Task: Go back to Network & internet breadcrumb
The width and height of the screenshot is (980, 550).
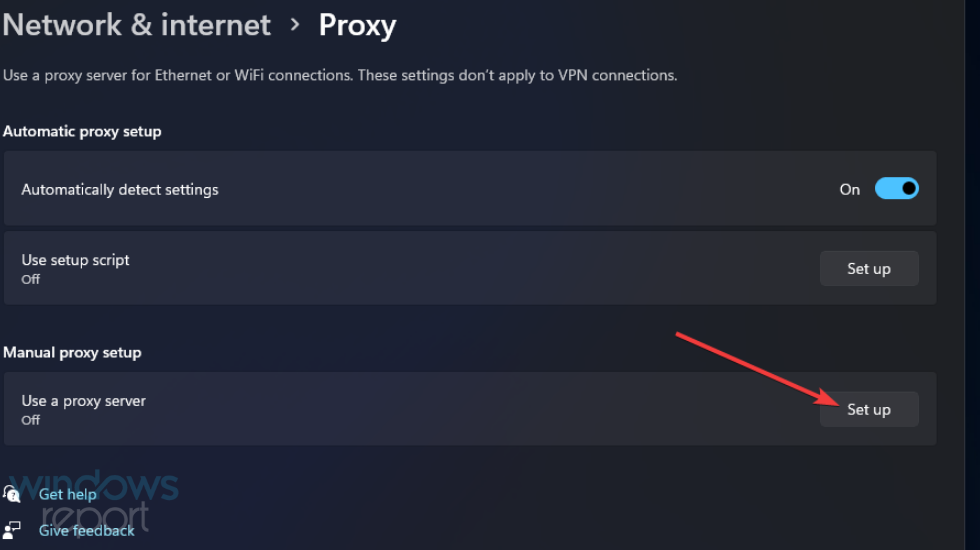Action: [x=136, y=25]
